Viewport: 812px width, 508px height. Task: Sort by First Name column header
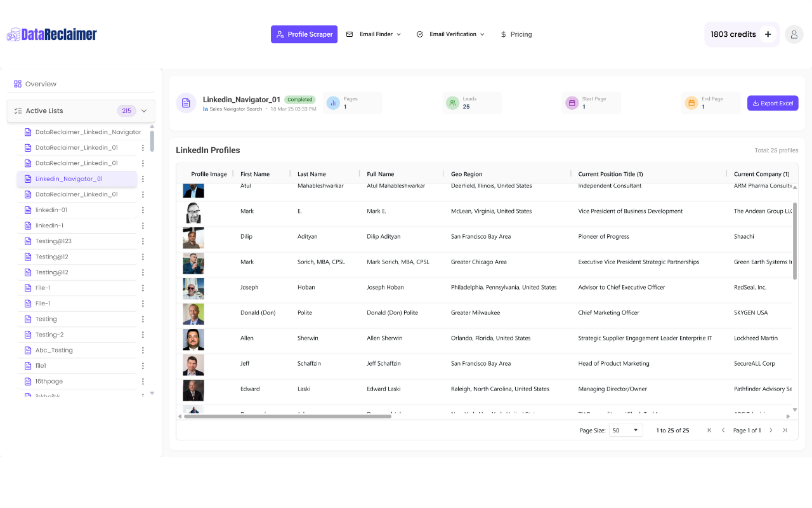point(255,174)
